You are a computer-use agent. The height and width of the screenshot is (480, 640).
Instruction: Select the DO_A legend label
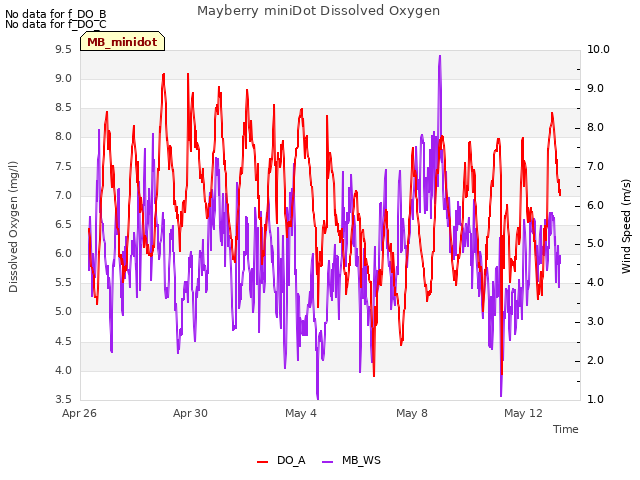pyautogui.click(x=291, y=460)
